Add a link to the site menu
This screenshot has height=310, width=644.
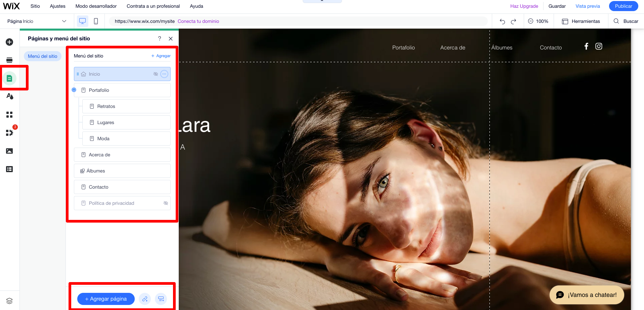tap(145, 299)
